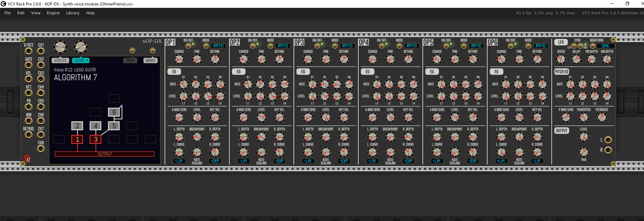
Task: Click the OP1 COARSE knob
Action: 179,59
